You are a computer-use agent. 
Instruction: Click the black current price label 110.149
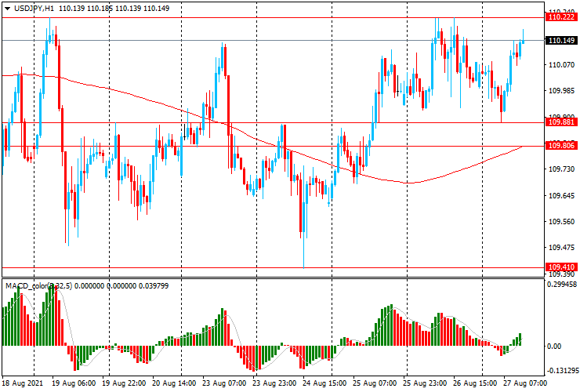point(561,40)
